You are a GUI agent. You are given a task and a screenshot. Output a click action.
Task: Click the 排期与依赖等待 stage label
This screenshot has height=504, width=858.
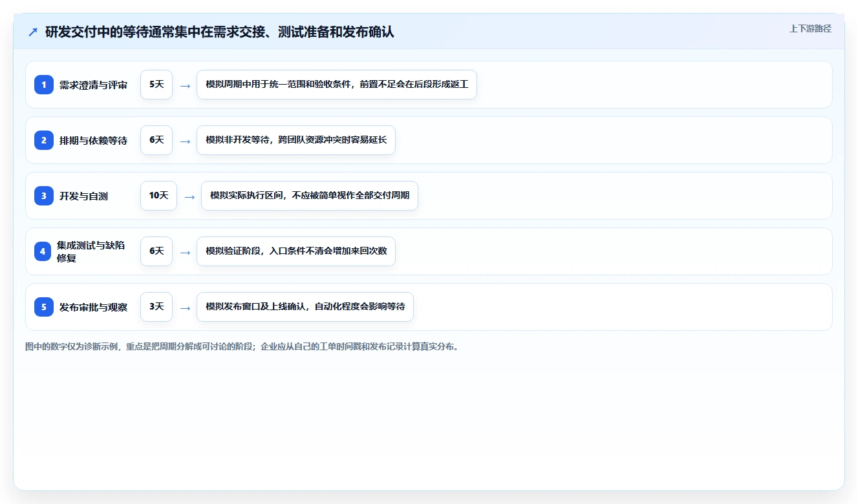coord(93,140)
